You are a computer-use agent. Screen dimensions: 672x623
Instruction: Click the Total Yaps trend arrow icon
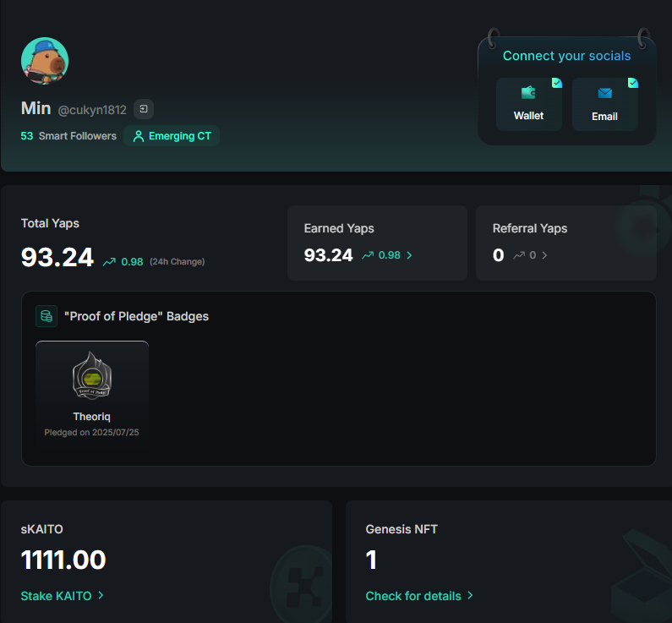pos(109,261)
